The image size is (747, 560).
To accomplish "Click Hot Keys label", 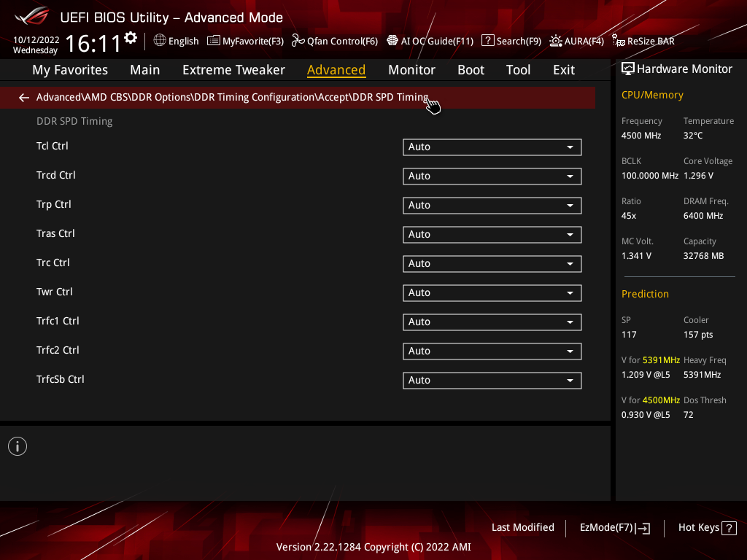I will pos(698,528).
